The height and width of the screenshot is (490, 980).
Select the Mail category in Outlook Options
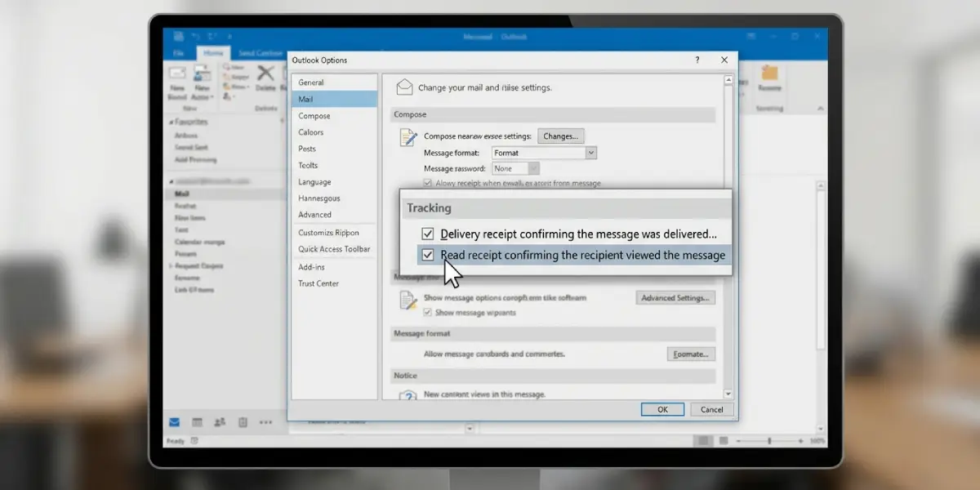(x=334, y=99)
